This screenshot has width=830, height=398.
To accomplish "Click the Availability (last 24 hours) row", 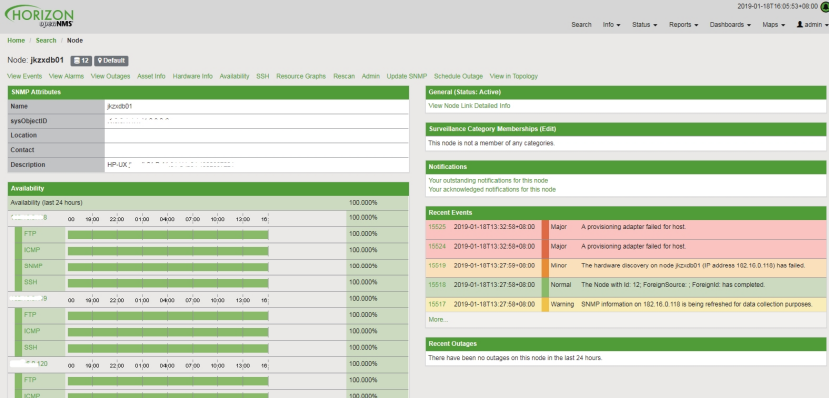I will 208,203.
